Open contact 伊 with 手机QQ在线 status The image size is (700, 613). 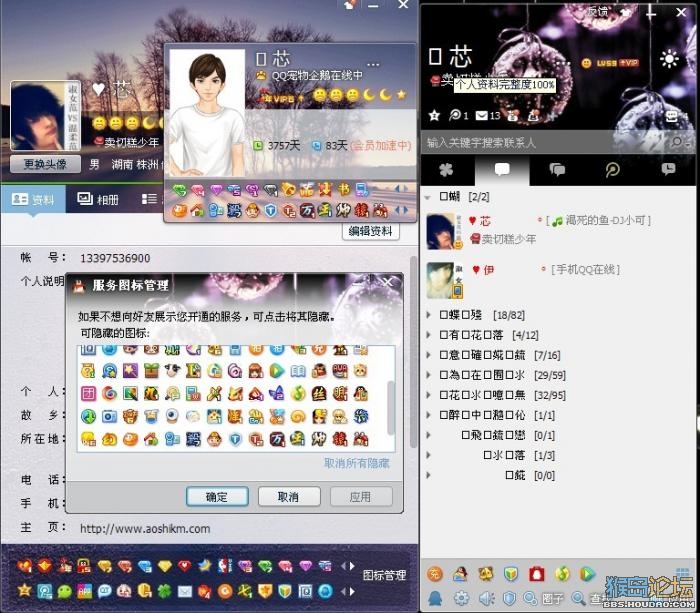(558, 279)
